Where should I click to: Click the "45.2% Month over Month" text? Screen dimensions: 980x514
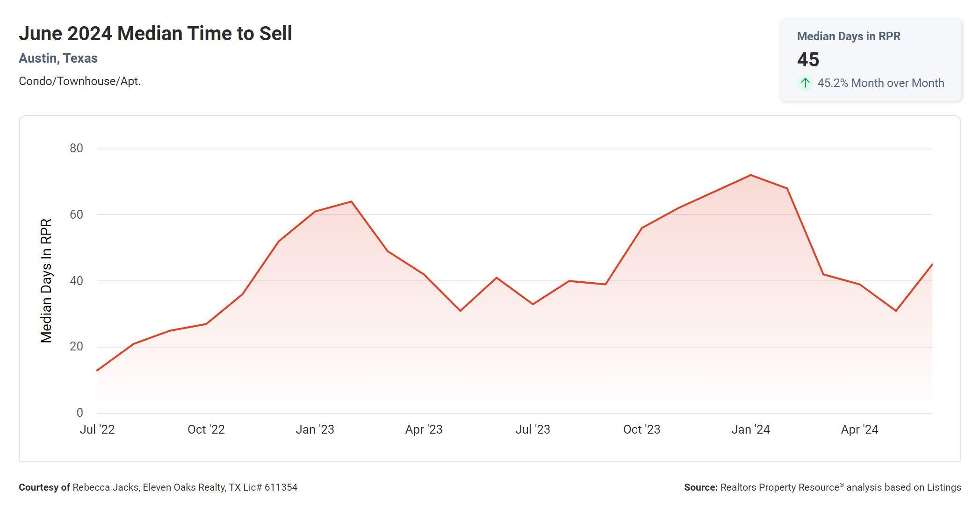click(x=880, y=83)
